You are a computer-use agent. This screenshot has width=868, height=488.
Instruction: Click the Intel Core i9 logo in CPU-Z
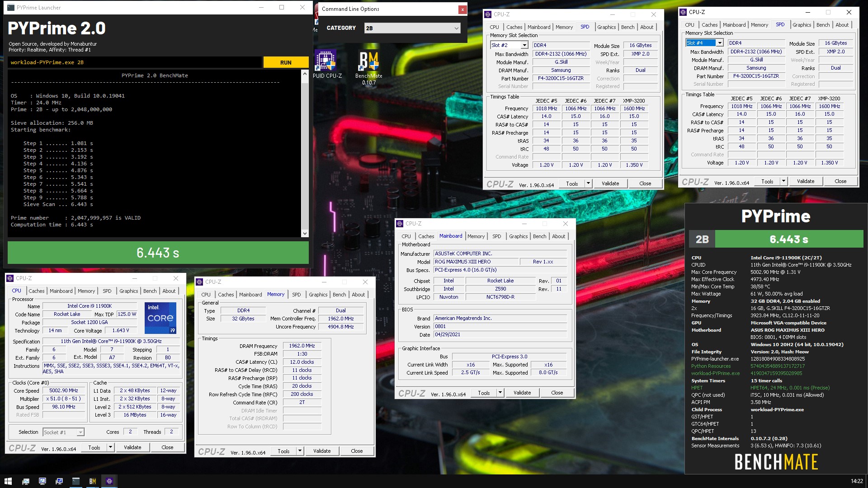point(160,318)
